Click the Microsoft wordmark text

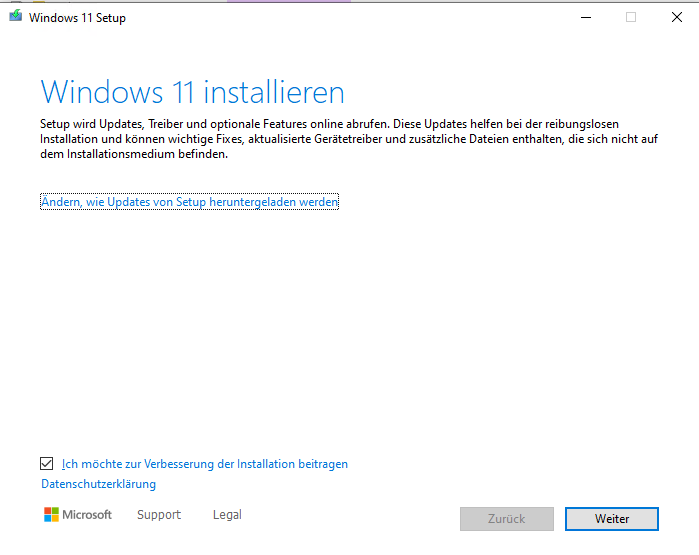(x=88, y=515)
